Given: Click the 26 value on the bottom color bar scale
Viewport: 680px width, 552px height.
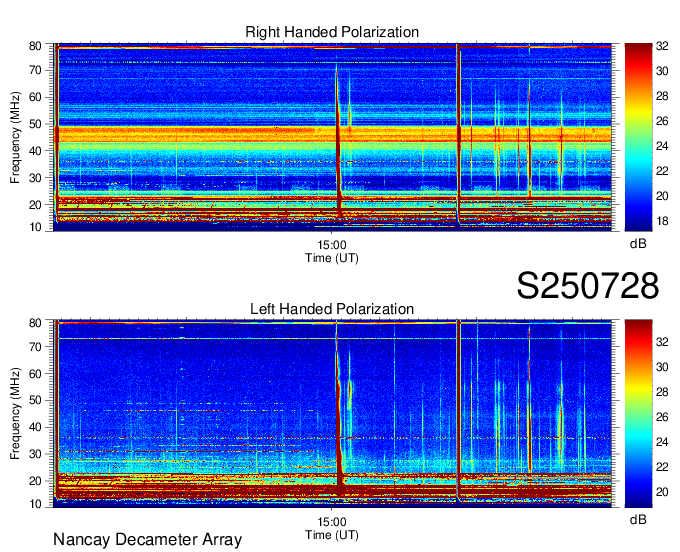Looking at the screenshot, I should pos(662,417).
